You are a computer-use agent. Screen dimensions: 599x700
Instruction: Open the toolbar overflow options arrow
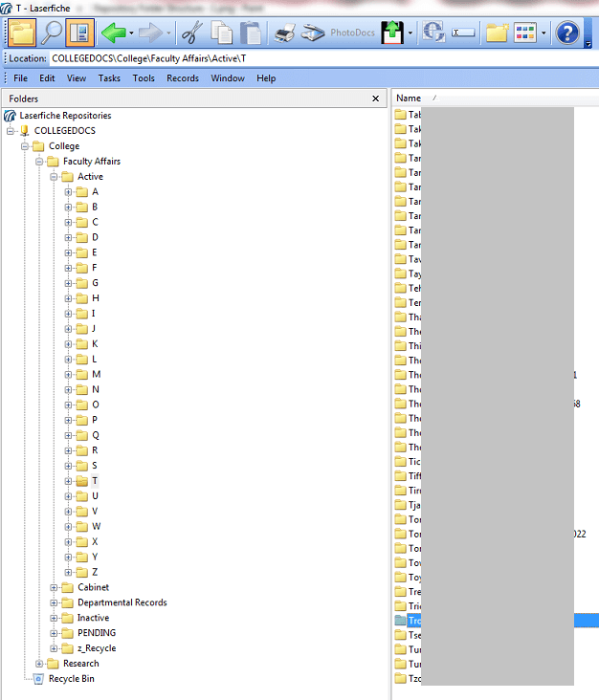click(588, 43)
